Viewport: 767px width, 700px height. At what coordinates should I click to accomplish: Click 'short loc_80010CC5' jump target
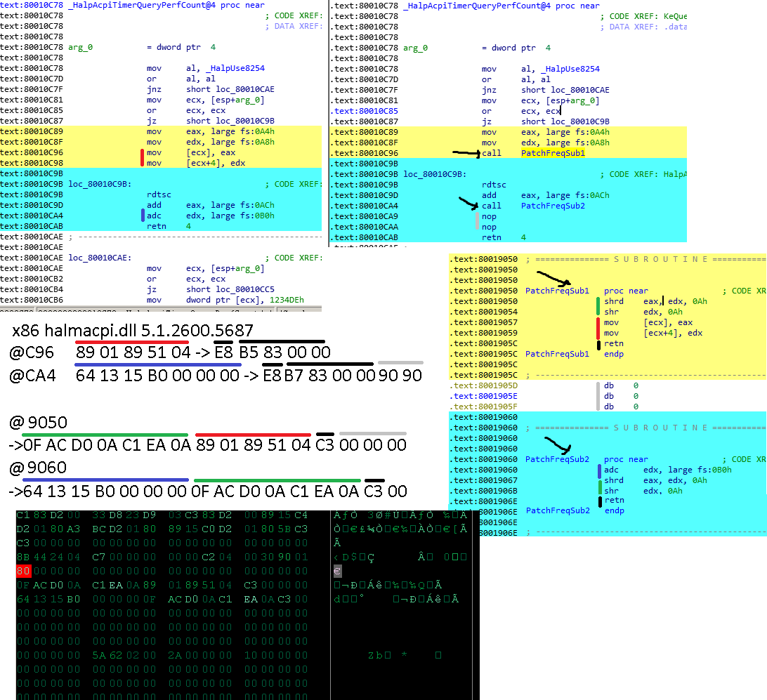(230, 289)
